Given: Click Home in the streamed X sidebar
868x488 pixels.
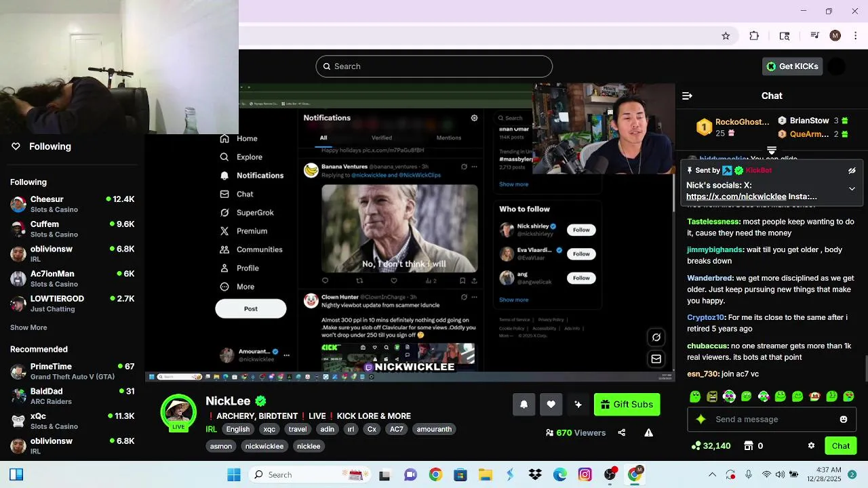Looking at the screenshot, I should click(239, 138).
